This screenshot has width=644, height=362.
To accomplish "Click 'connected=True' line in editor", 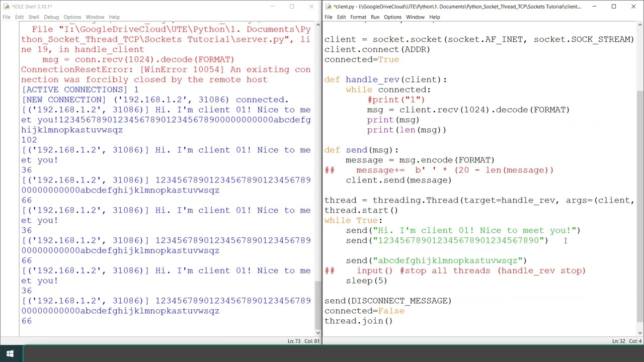I will click(362, 59).
